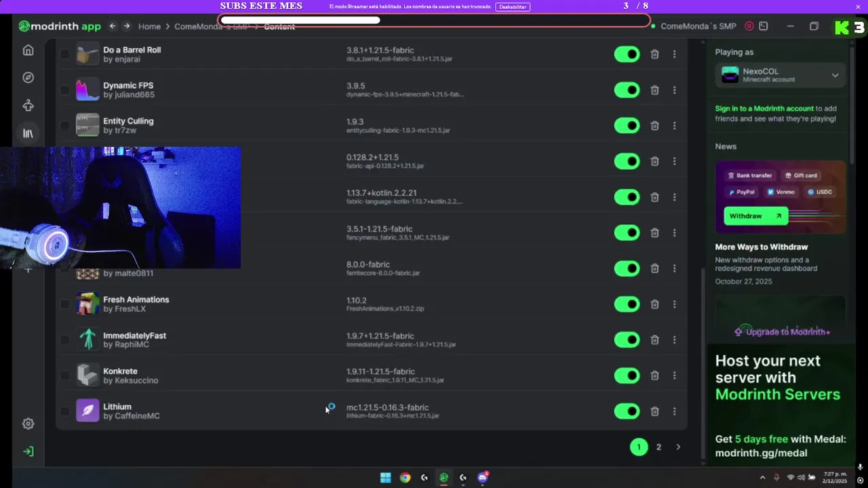Click the taskbar clock 7:27 p. m.
This screenshot has height=488, width=868.
[x=835, y=477]
